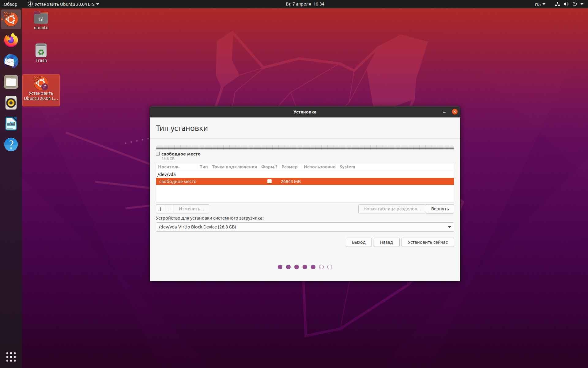This screenshot has width=588, height=368.
Task: Open the Обзор activities overview
Action: tap(10, 4)
